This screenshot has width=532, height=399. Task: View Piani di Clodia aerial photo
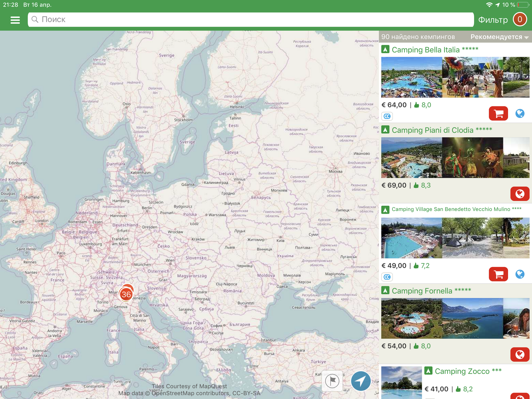pyautogui.click(x=411, y=158)
